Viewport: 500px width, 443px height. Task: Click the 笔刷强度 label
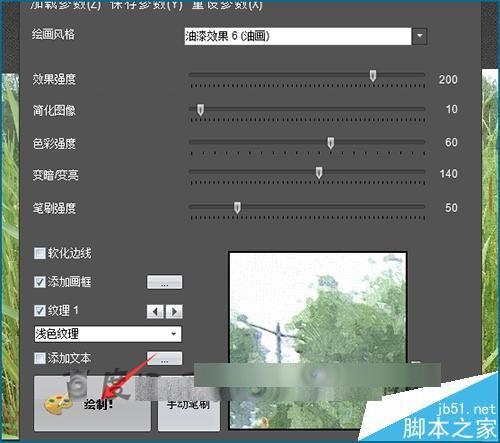tap(54, 208)
